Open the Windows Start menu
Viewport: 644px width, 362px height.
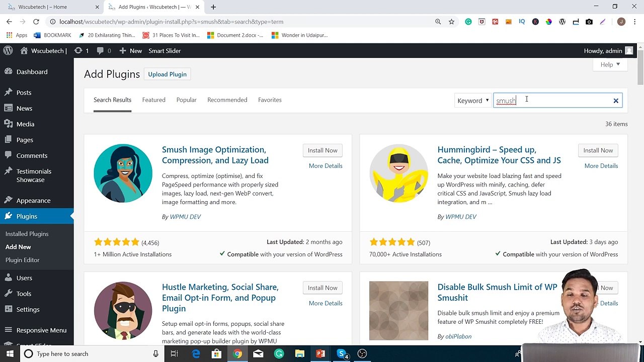pyautogui.click(x=10, y=353)
